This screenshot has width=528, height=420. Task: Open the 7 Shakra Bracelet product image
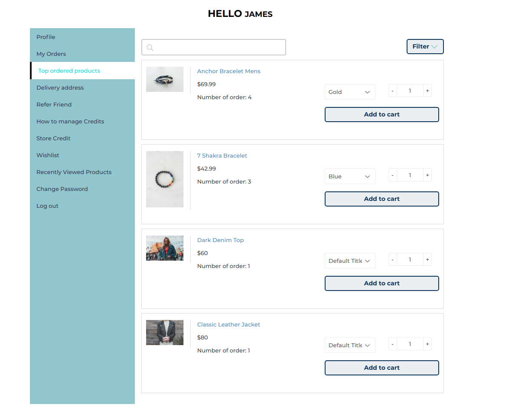click(165, 179)
